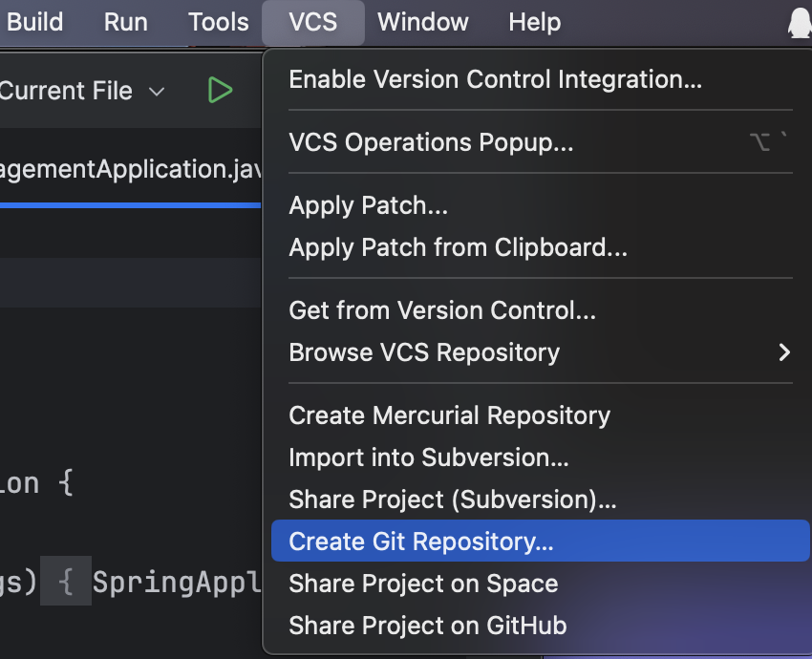Select Apply Patch menu item
The image size is (812, 659).
point(368,205)
